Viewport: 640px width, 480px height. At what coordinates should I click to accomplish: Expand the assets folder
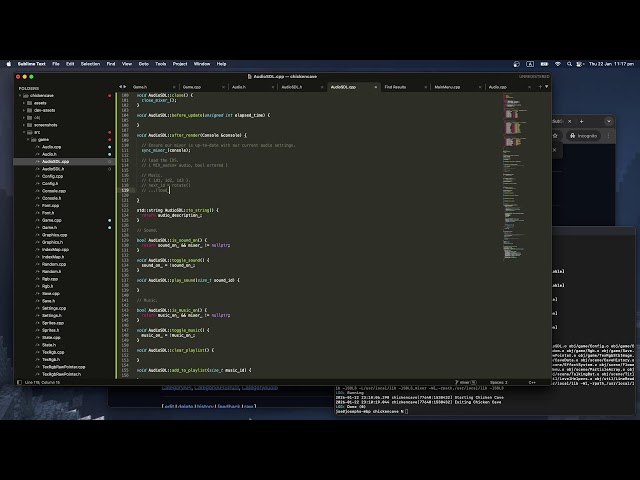coord(24,103)
